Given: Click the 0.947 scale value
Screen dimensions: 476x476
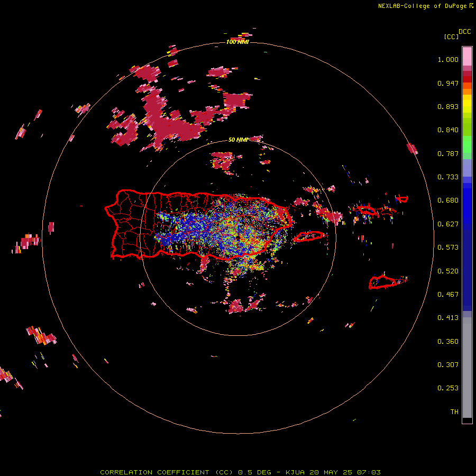Looking at the screenshot, I should [448, 83].
